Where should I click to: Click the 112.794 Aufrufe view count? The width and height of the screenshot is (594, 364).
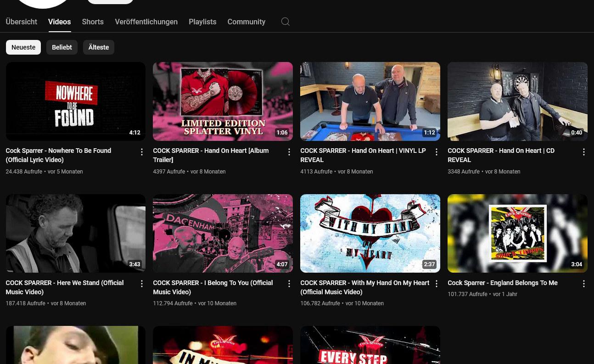tap(173, 303)
